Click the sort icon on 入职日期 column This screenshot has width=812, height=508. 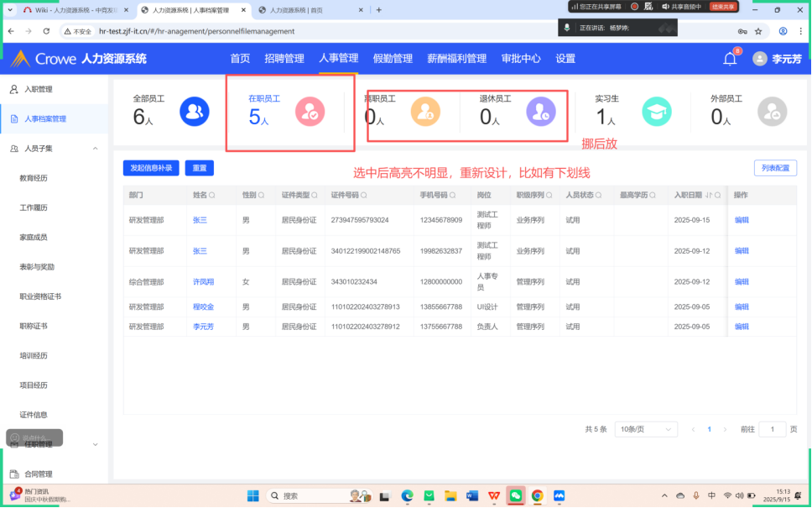(709, 196)
